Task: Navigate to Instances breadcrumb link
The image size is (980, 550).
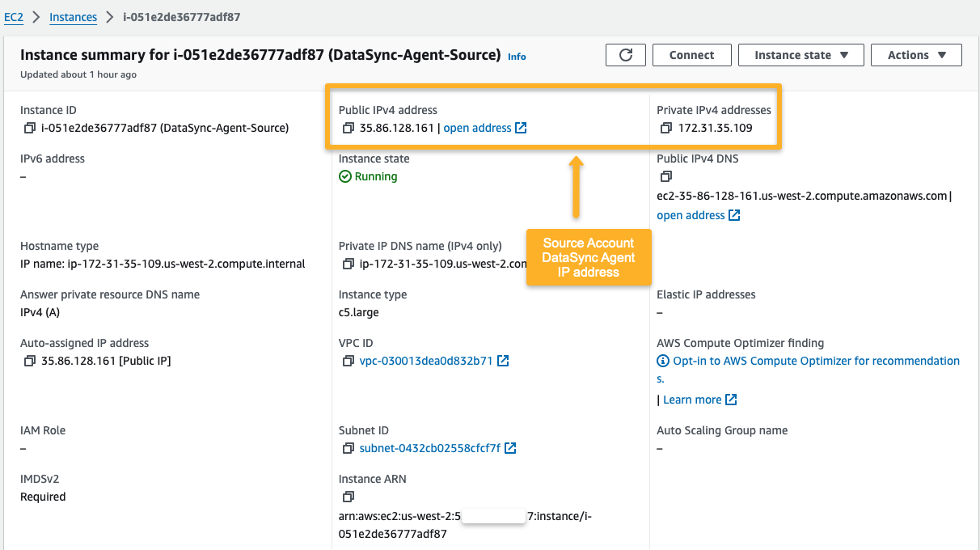Action: tap(73, 17)
